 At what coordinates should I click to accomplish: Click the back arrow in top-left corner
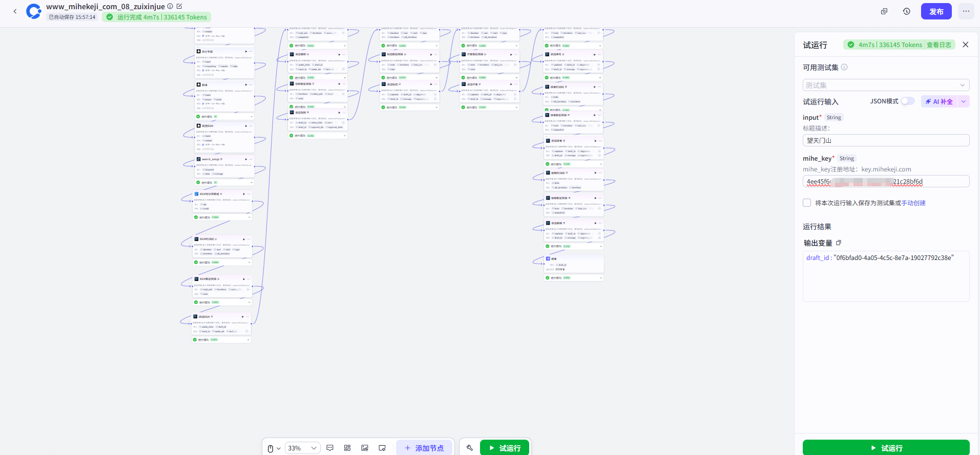pos(15,11)
